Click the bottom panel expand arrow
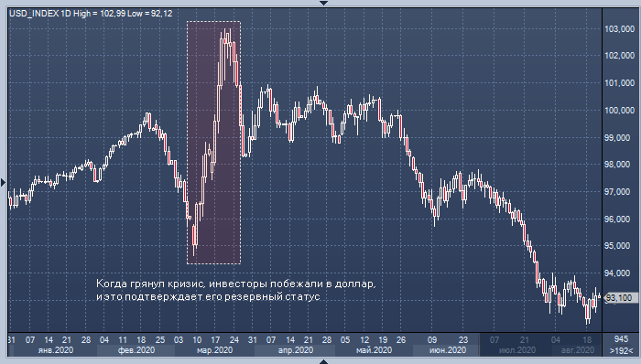The image size is (641, 364). pos(323,361)
